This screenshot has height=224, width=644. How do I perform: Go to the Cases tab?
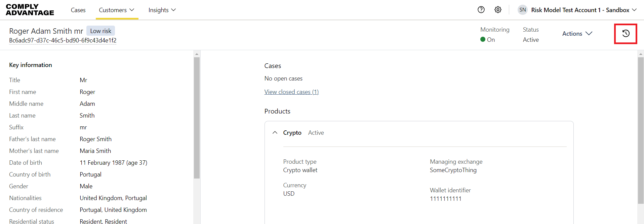click(x=78, y=10)
